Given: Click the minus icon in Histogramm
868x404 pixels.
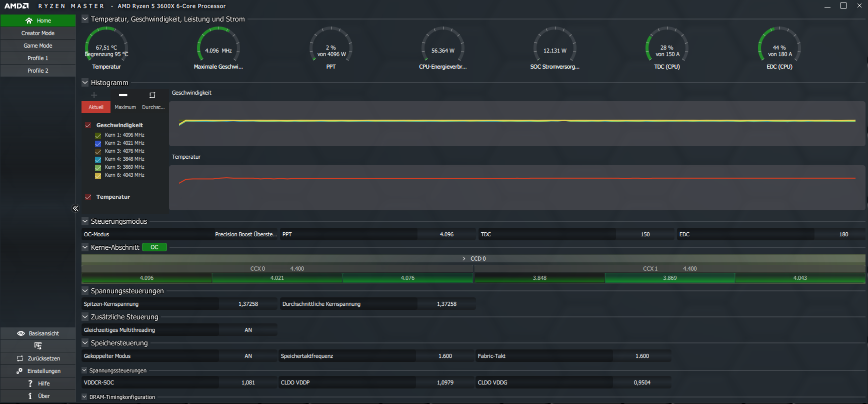Looking at the screenshot, I should pyautogui.click(x=123, y=95).
